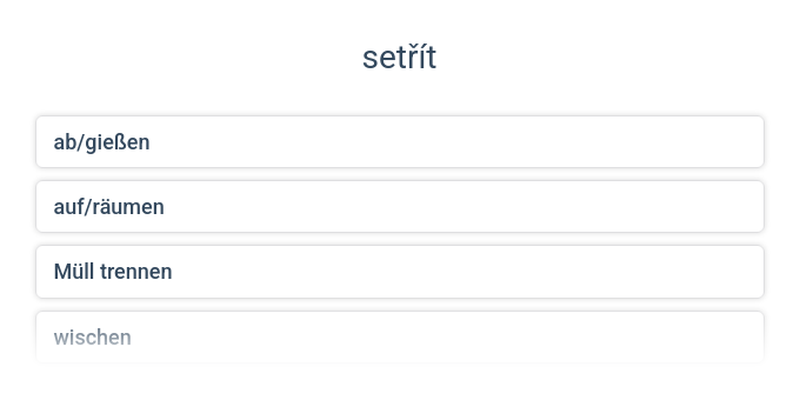Pick the third answer card
The image size is (800, 400).
pyautogui.click(x=400, y=271)
